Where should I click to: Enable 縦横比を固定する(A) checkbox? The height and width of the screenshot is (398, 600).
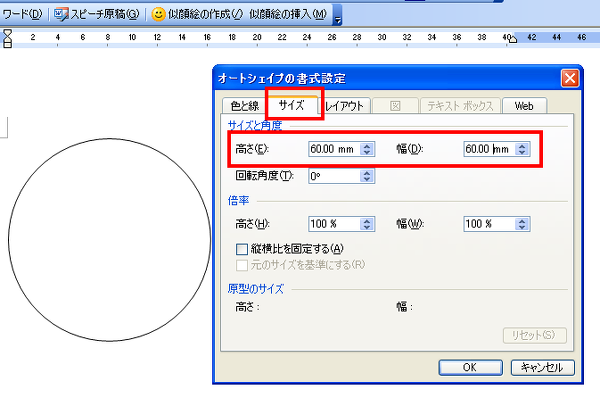pos(242,250)
